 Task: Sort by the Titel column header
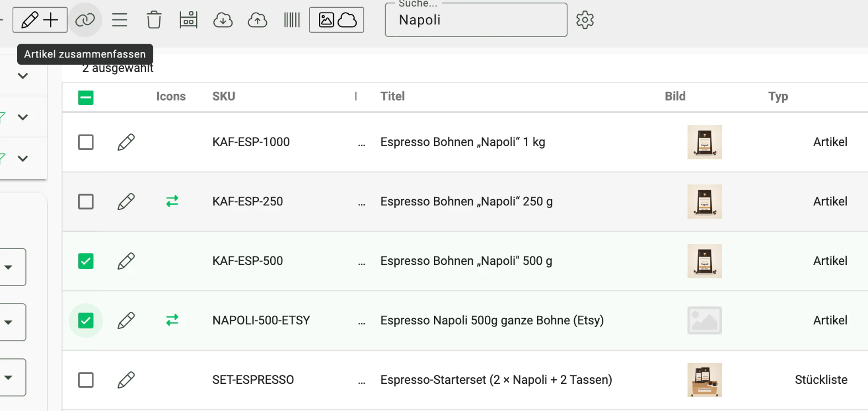pyautogui.click(x=392, y=96)
